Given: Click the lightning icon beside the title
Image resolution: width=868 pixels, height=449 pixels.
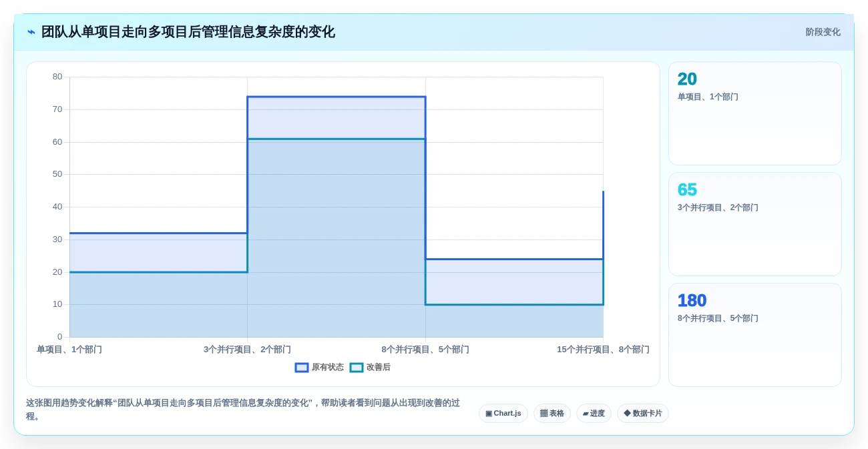Looking at the screenshot, I should click(31, 32).
